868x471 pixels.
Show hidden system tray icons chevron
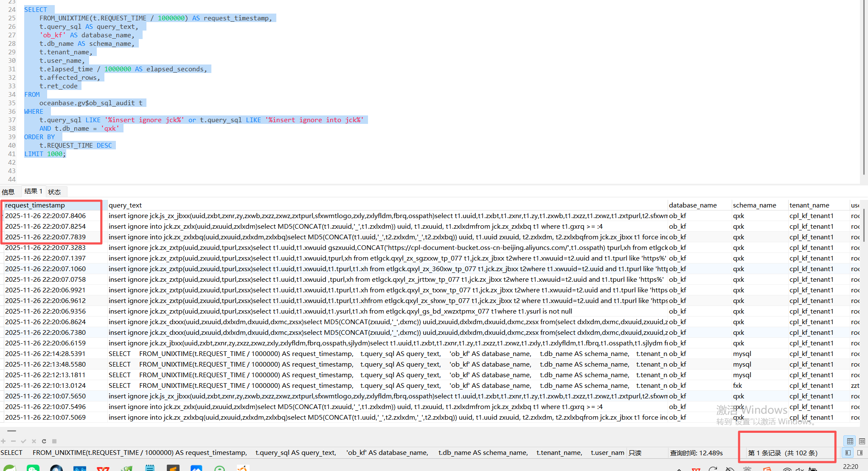tap(679, 469)
